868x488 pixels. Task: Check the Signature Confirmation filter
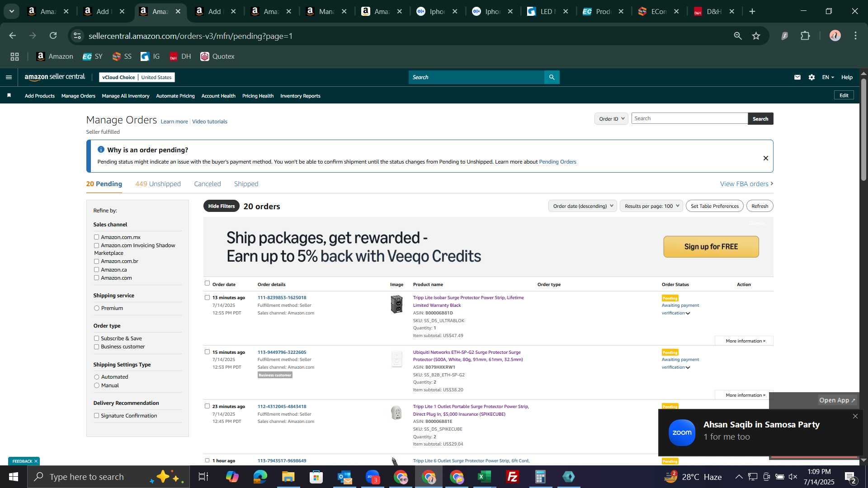96,416
